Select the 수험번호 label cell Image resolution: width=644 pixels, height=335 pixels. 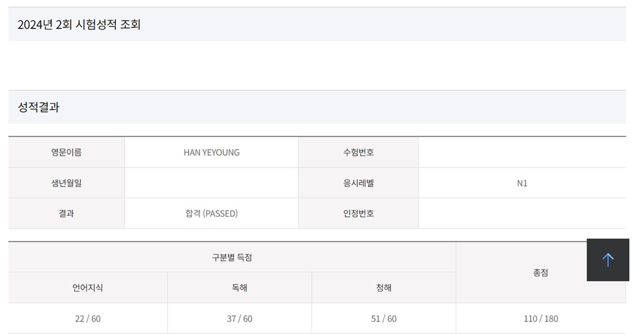tap(358, 152)
